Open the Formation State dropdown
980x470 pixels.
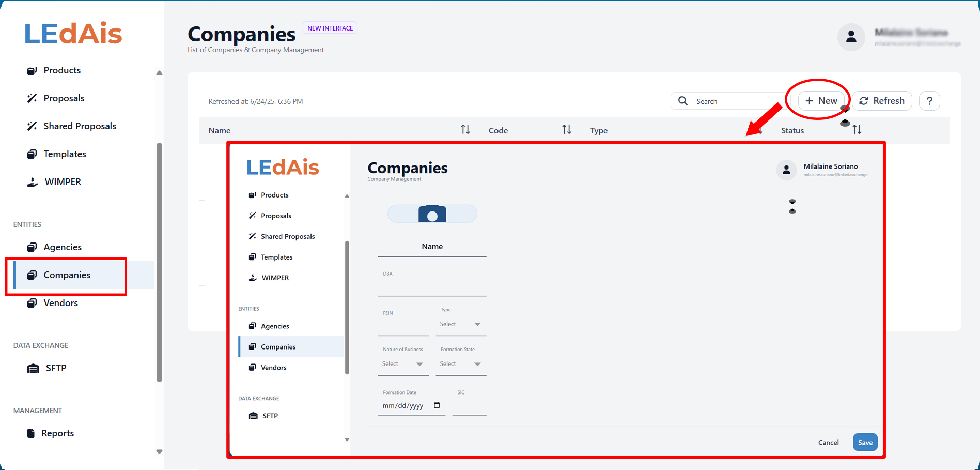[x=461, y=364]
